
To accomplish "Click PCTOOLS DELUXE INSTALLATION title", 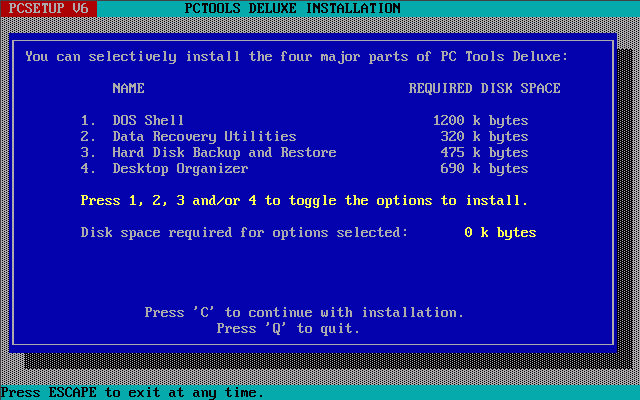I will click(x=292, y=8).
